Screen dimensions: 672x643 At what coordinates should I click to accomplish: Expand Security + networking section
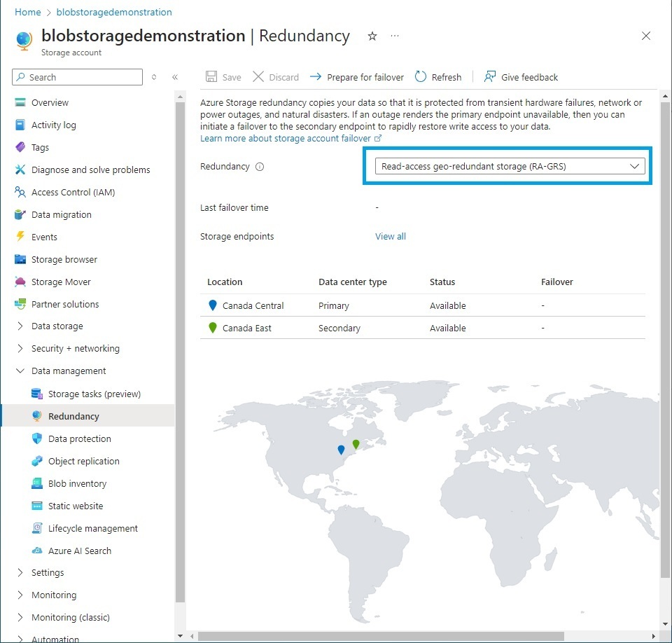pos(20,348)
